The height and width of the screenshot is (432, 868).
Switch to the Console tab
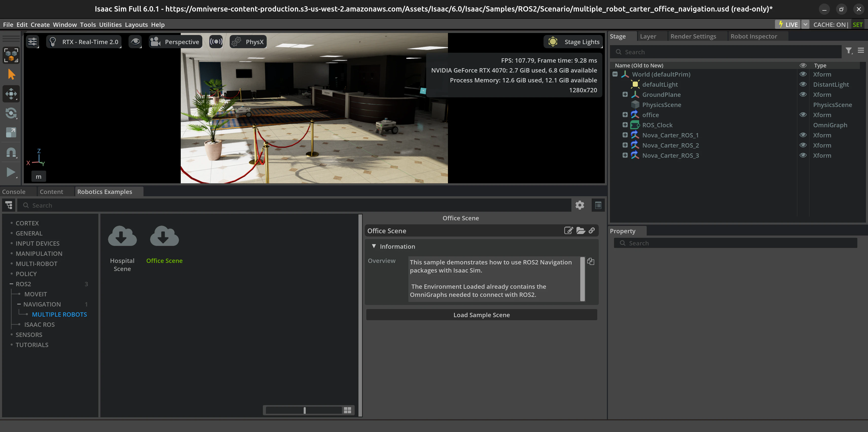click(x=14, y=192)
